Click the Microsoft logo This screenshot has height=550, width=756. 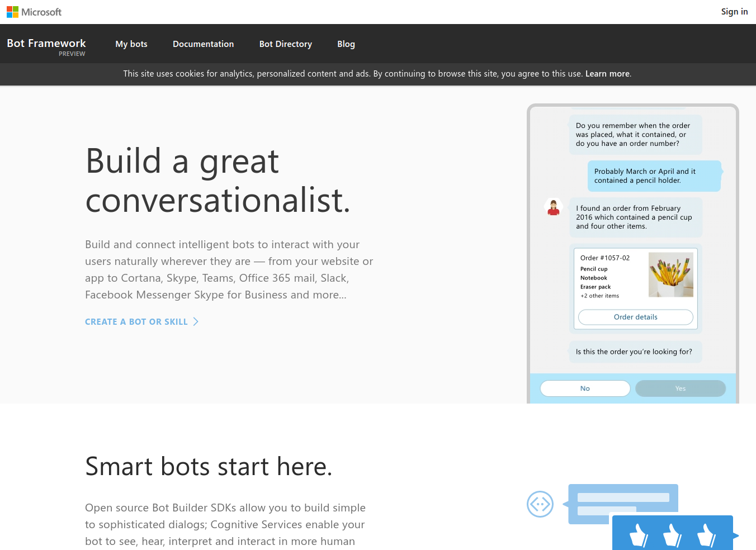tap(34, 12)
